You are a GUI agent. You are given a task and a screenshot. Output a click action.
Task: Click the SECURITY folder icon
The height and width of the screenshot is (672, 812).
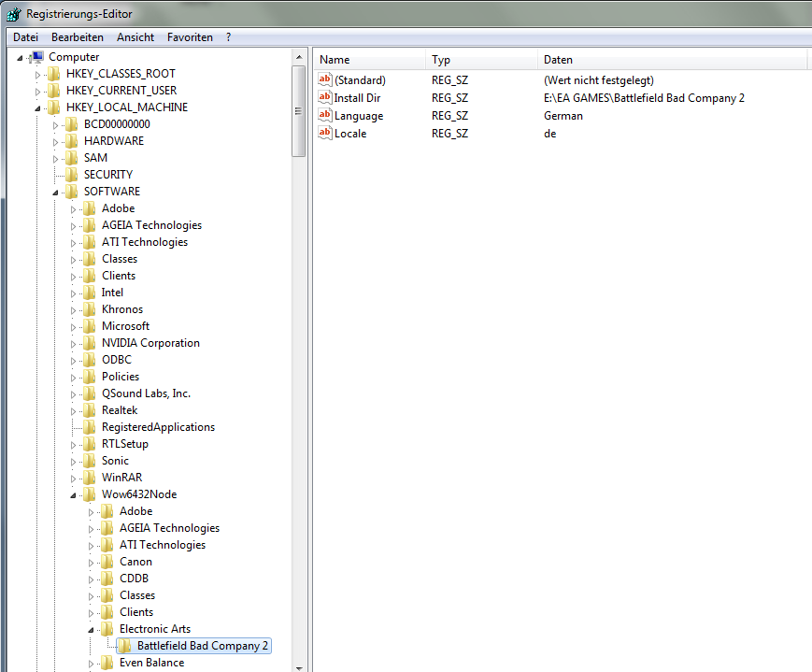point(71,175)
